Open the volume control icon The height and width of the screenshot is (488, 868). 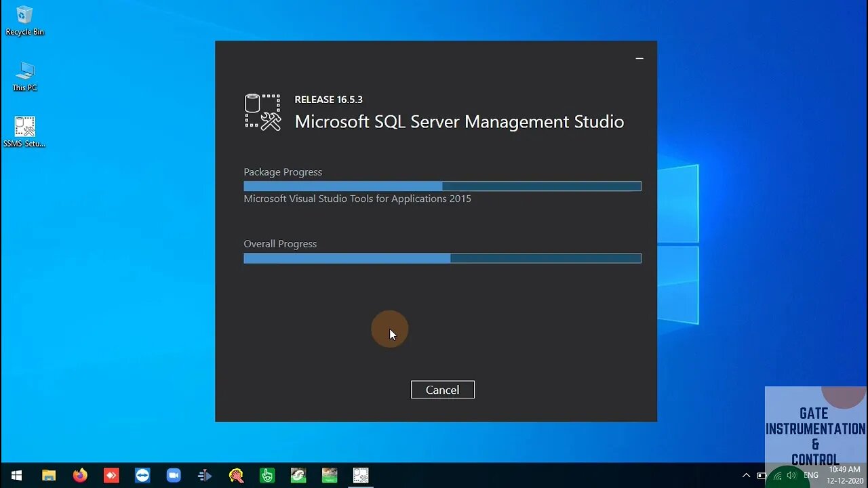791,475
